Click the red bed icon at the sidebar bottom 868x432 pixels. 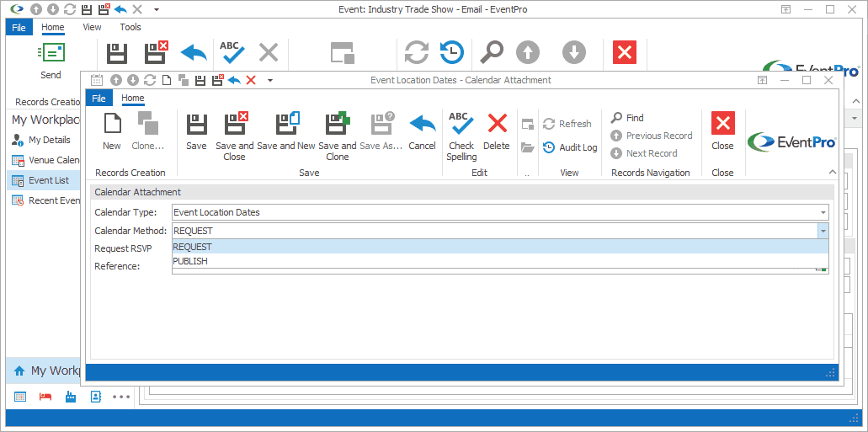click(x=45, y=397)
